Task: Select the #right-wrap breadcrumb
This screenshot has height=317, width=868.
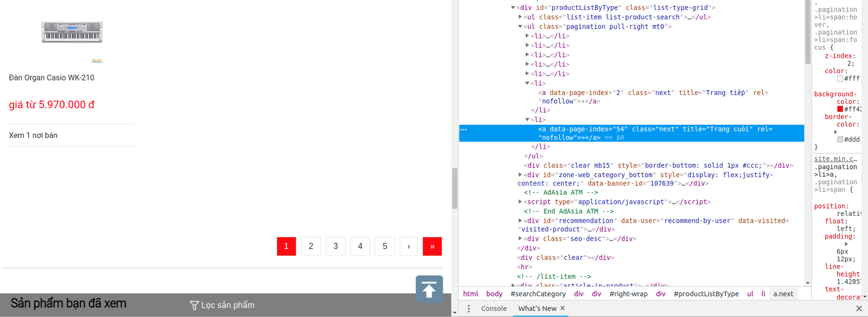Action: tap(628, 294)
